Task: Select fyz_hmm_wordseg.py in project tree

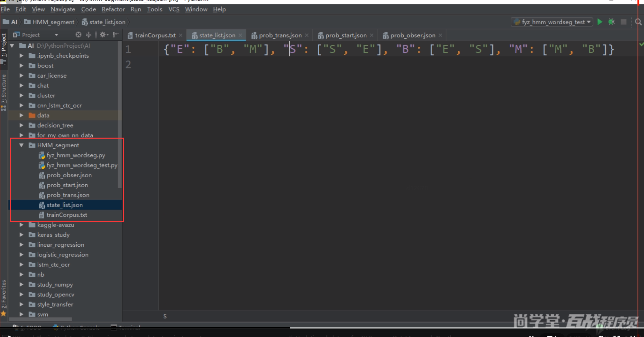Action: [72, 155]
